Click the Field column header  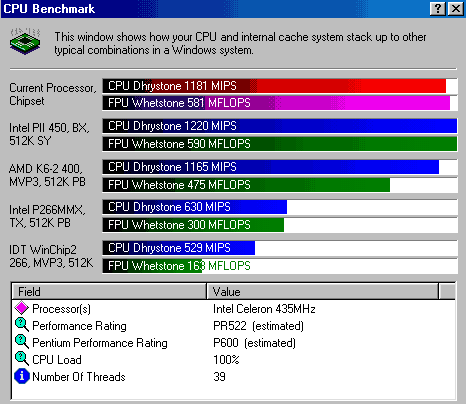pos(109,291)
